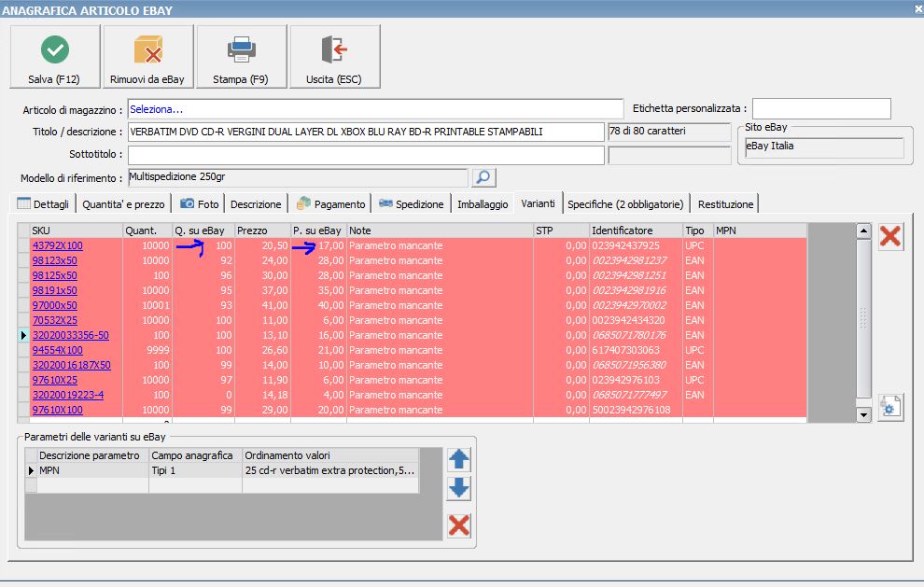Image resolution: width=924 pixels, height=587 pixels.
Task: Switch to the Restituzione tab
Action: 725,204
